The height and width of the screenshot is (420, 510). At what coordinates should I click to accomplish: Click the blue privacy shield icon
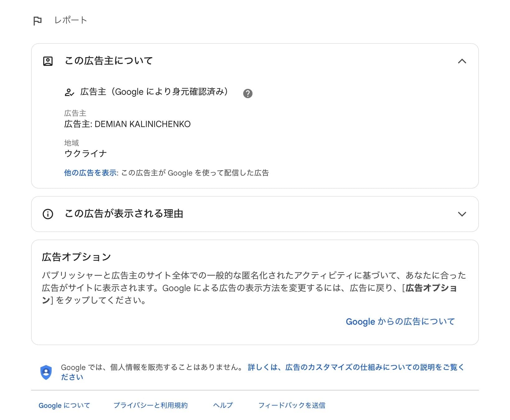pos(46,372)
